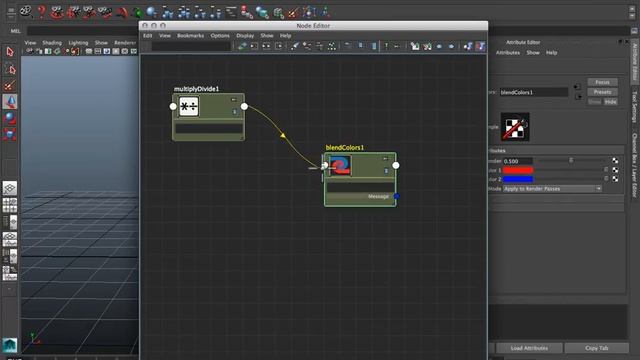
Task: Click the brush icon in Node Editor toolbar
Action: tap(295, 46)
